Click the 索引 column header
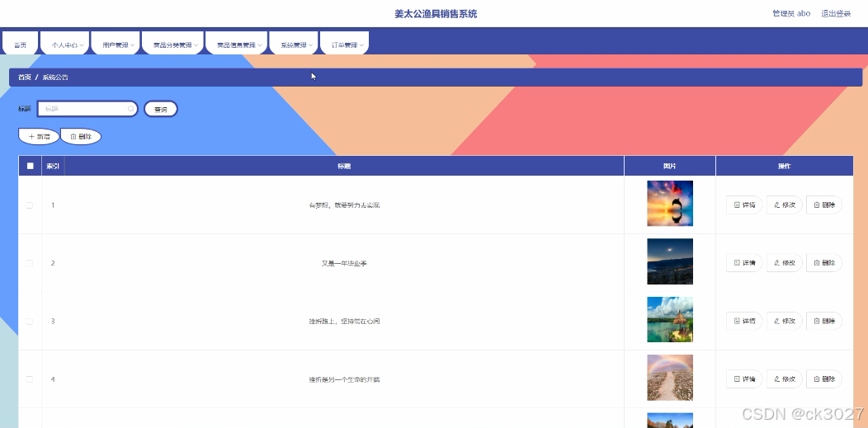 (x=53, y=166)
